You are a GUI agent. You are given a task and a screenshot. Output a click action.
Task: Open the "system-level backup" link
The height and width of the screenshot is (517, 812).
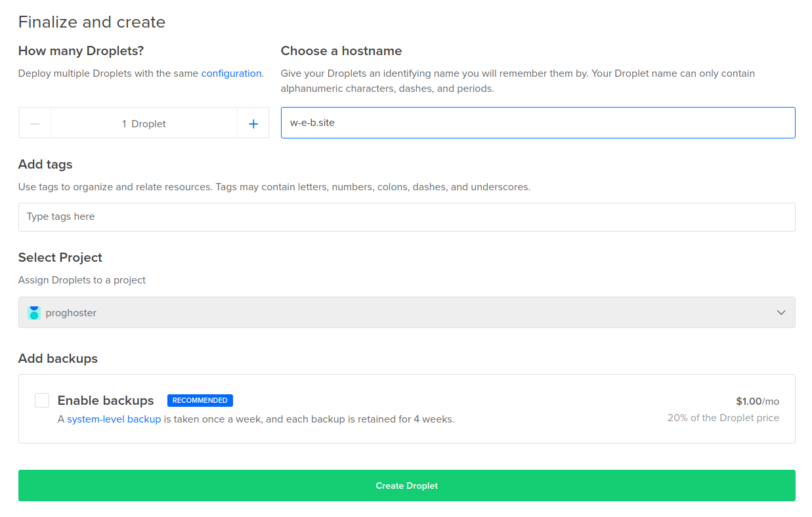pos(114,419)
